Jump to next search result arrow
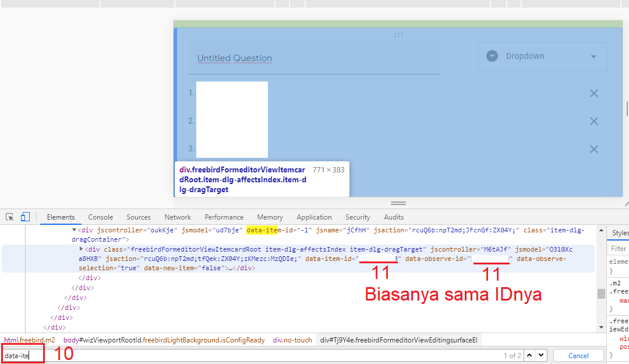Viewport: 629px width, 364px height. point(541,355)
